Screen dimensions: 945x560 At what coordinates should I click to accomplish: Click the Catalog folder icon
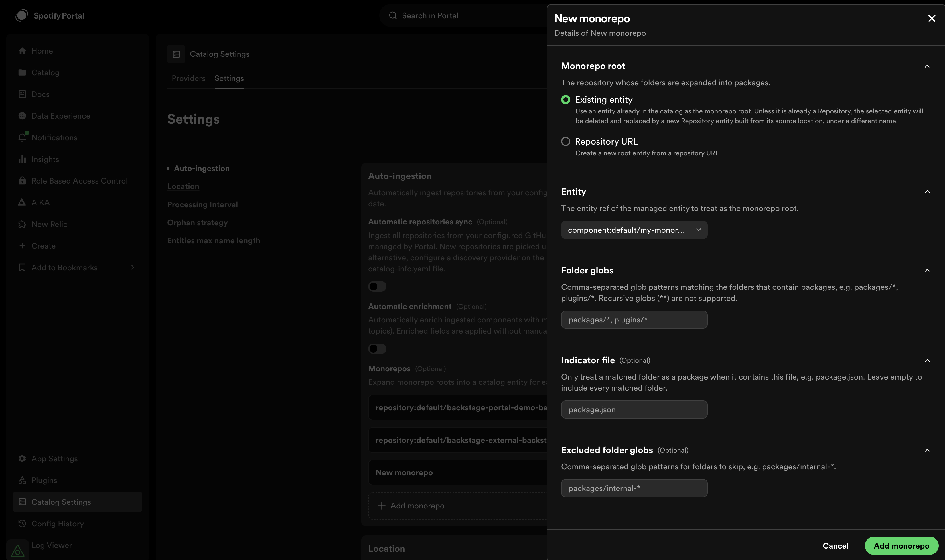point(22,72)
